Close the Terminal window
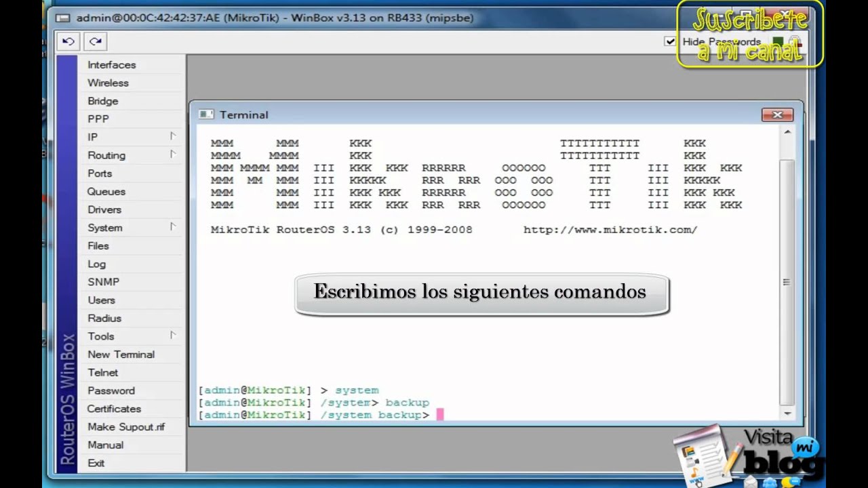The height and width of the screenshot is (488, 868). point(777,115)
